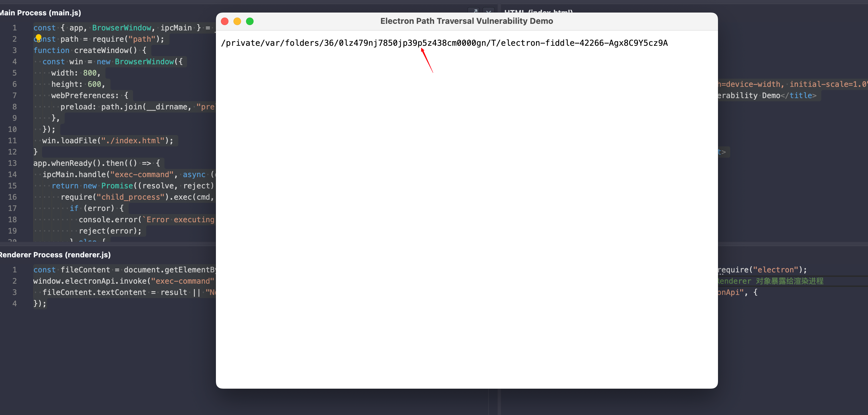The height and width of the screenshot is (415, 868).
Task: Click the initial-scale=1.0 text in index.html
Action: [x=828, y=84]
